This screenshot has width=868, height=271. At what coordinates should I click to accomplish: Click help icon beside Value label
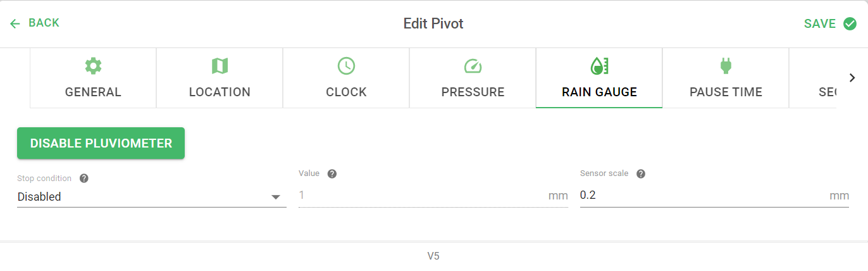coord(332,173)
